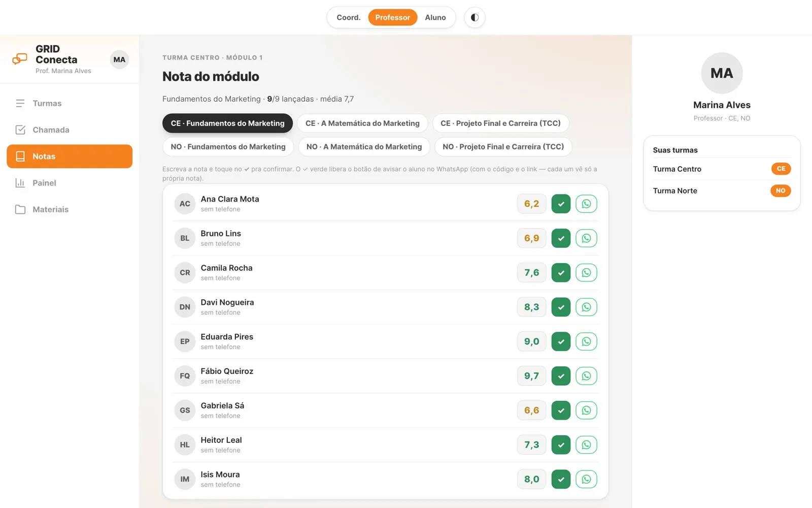
Task: Select NO · Projeto Final e Carreira (TCC)
Action: point(503,147)
